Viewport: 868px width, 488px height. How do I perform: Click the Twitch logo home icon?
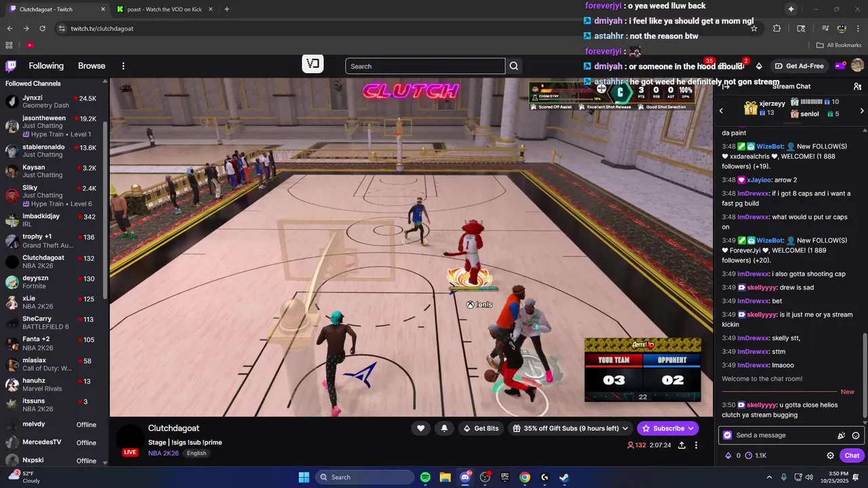11,66
